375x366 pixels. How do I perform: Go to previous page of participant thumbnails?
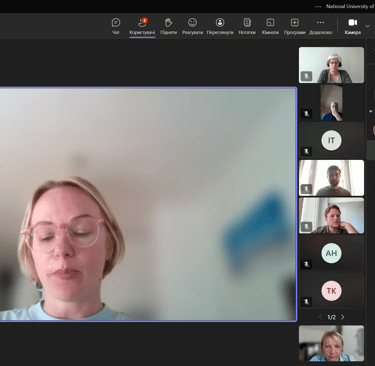pyautogui.click(x=320, y=317)
